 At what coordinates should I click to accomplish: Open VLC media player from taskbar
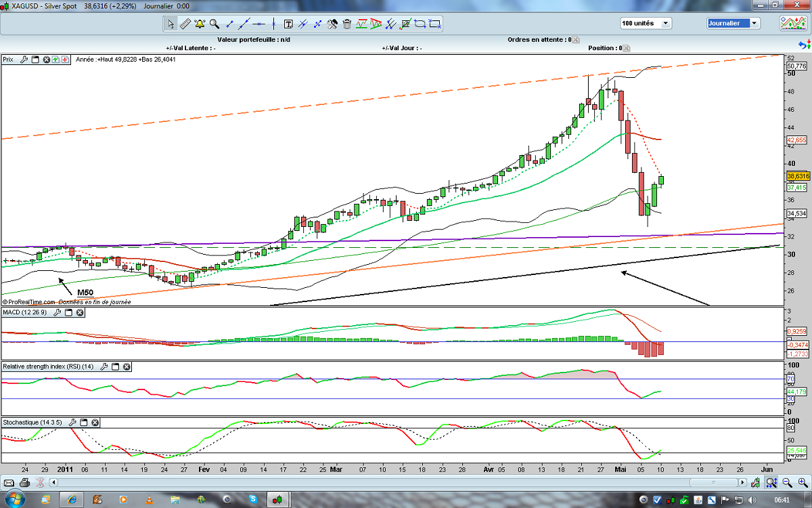point(150,500)
